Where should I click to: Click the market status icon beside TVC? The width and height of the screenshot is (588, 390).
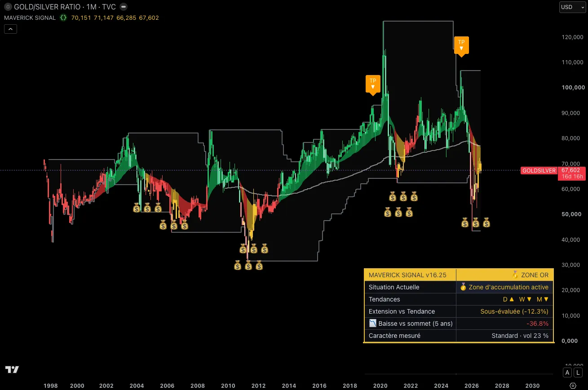pyautogui.click(x=124, y=7)
